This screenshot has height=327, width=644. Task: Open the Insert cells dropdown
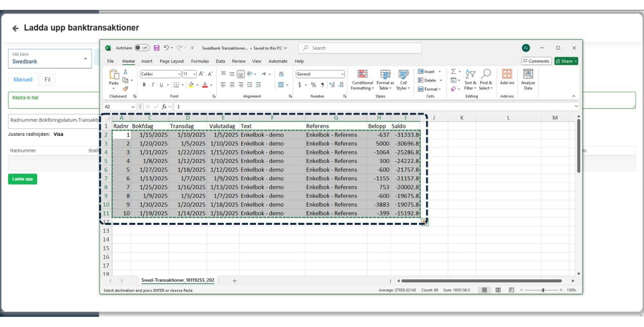click(429, 72)
